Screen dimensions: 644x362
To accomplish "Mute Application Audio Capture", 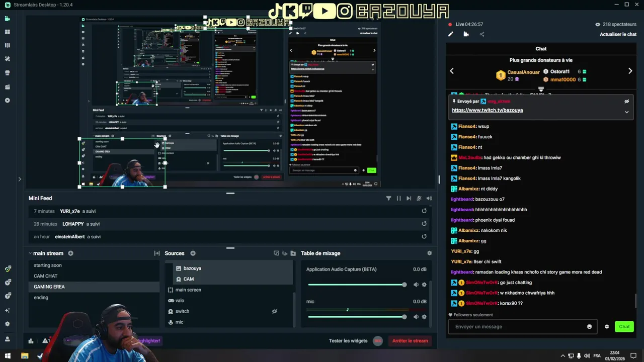I will pyautogui.click(x=416, y=285).
